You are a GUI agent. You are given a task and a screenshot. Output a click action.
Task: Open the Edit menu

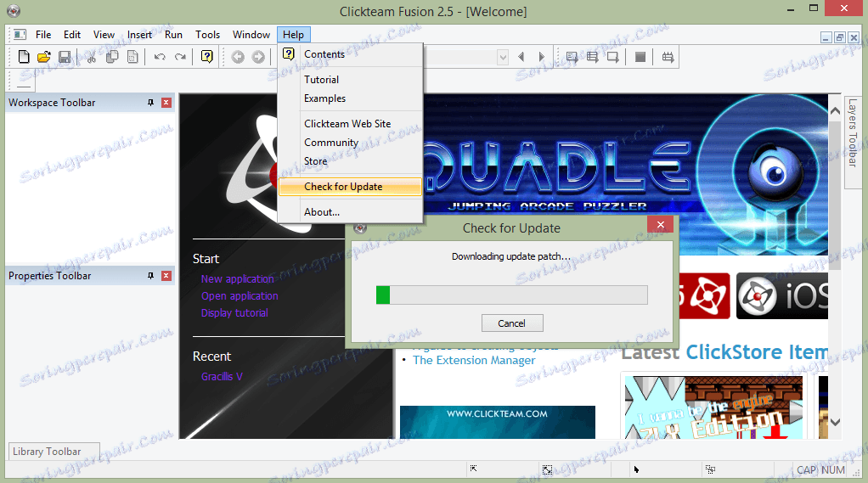coord(72,34)
